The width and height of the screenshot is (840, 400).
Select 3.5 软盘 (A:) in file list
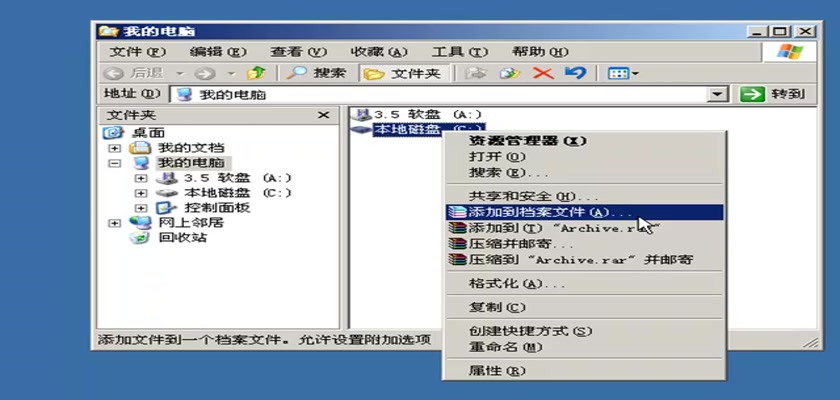(x=428, y=115)
